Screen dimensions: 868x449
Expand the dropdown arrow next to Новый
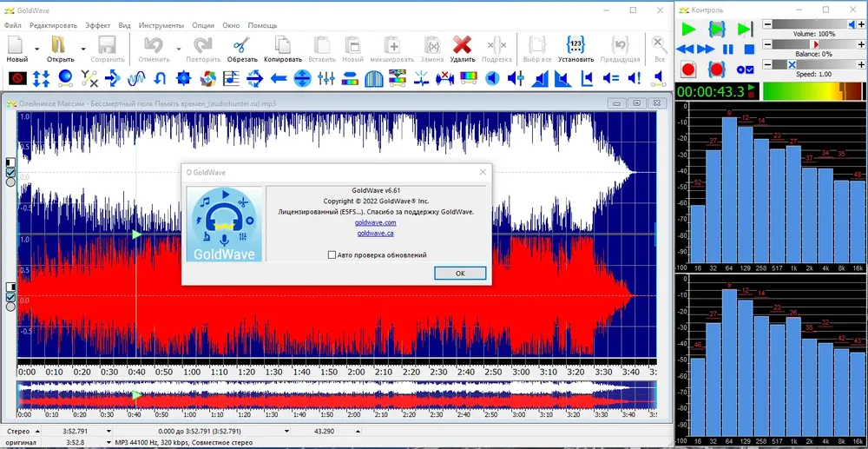(37, 49)
